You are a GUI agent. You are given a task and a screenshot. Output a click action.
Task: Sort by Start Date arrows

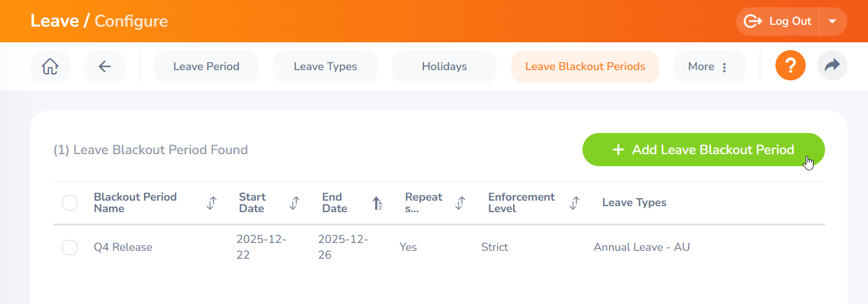pyautogui.click(x=295, y=203)
